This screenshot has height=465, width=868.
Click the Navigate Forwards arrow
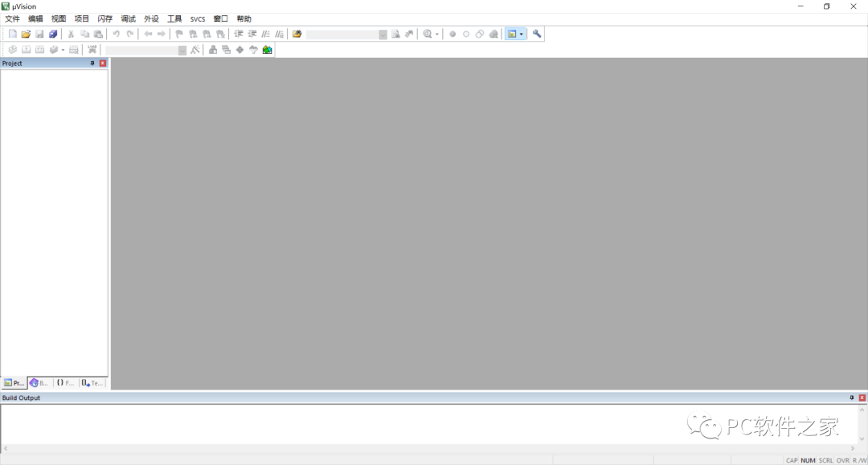[161, 34]
